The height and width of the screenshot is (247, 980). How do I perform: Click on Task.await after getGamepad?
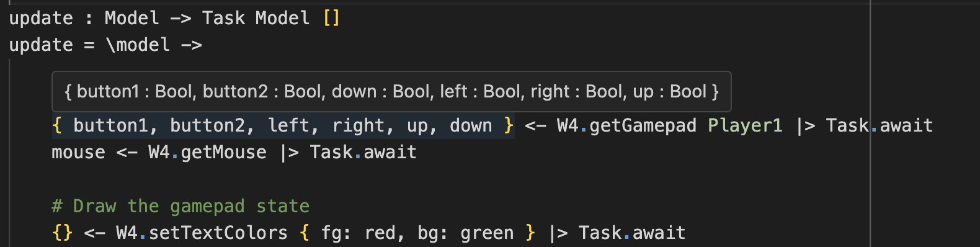coord(879,125)
